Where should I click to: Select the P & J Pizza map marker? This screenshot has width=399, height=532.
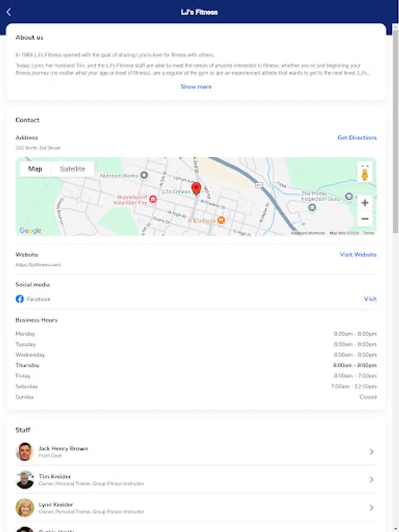click(x=221, y=220)
